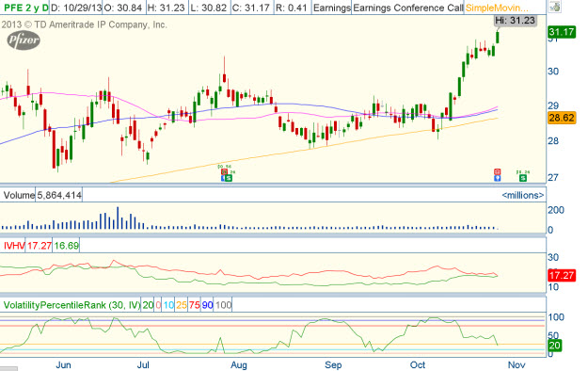This screenshot has width=588, height=371.
Task: Click the cyan 10 level value
Action: 168,305
